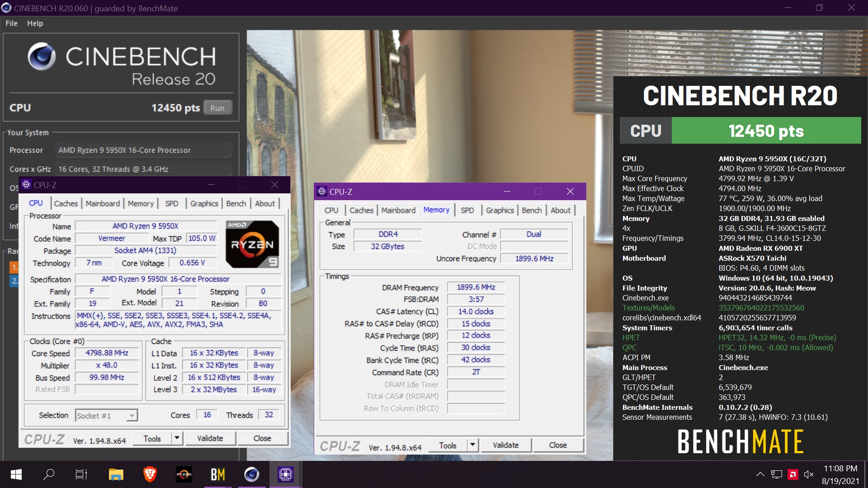Click muted volume tray icon
This screenshot has width=868, height=488.
pos(809,474)
